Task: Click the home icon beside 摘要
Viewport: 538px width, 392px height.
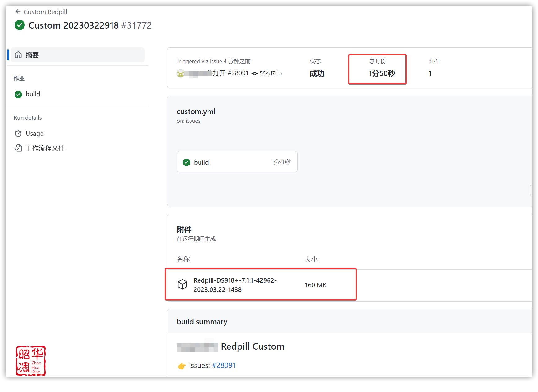Action: [18, 55]
